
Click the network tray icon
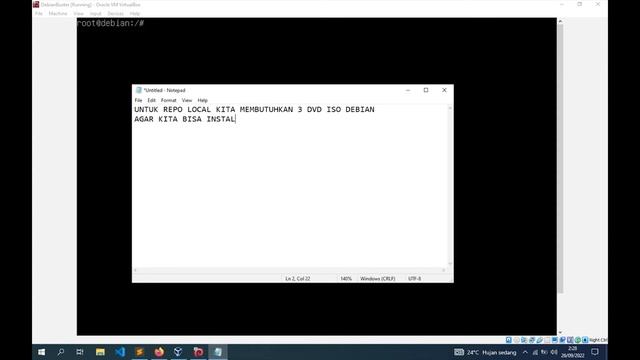point(535,352)
